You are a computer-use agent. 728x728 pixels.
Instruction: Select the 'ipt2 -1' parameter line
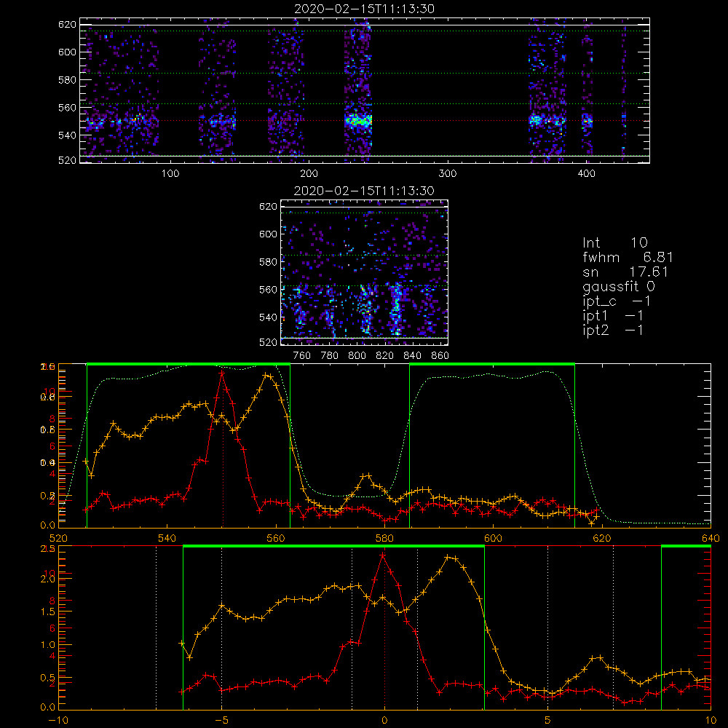tap(612, 330)
